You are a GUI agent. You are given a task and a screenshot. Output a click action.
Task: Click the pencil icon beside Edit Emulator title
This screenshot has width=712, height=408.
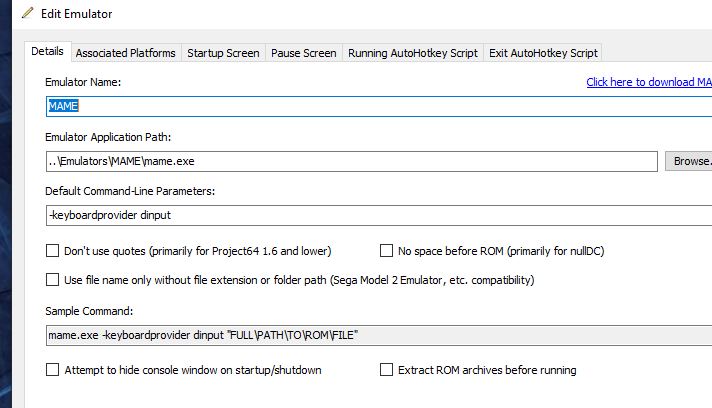(27, 13)
